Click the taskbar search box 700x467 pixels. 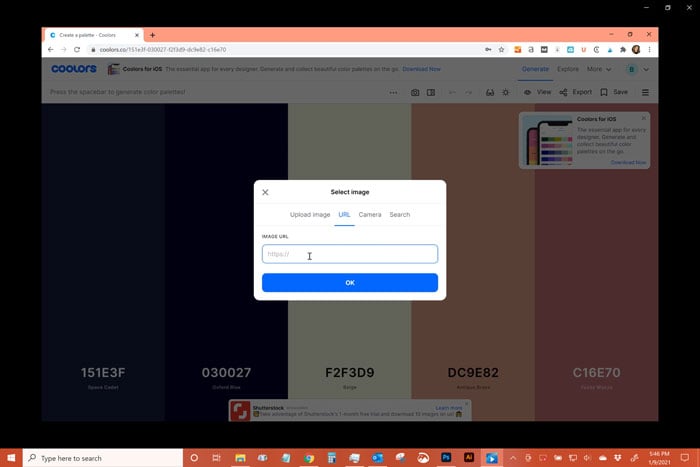[103, 458]
